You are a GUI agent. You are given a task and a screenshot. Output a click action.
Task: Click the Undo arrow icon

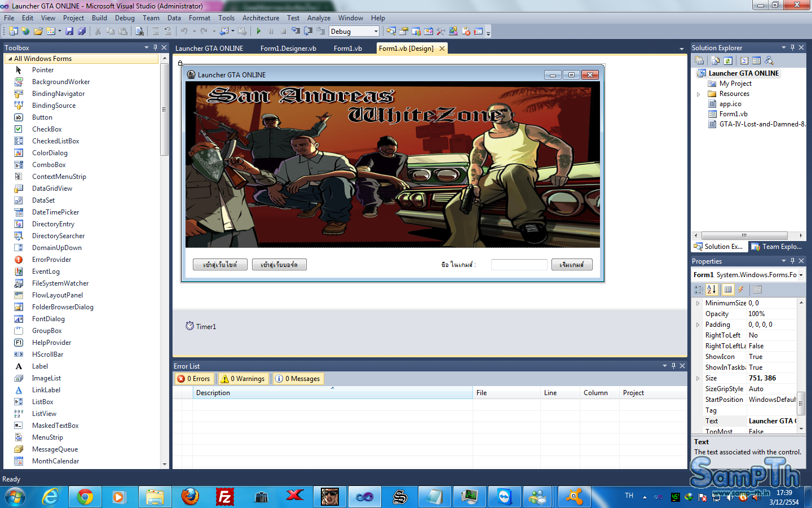coord(184,32)
